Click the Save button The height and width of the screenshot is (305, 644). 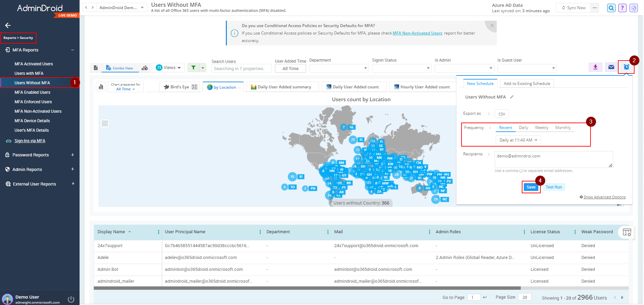click(x=531, y=187)
